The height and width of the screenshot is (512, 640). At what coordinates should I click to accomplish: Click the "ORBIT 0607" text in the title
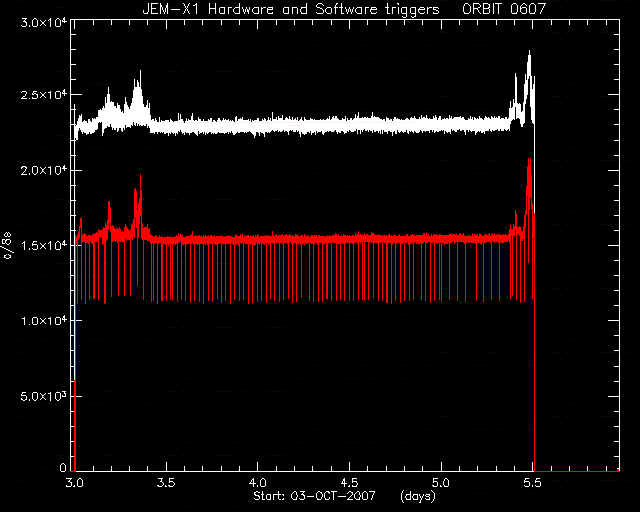point(504,9)
